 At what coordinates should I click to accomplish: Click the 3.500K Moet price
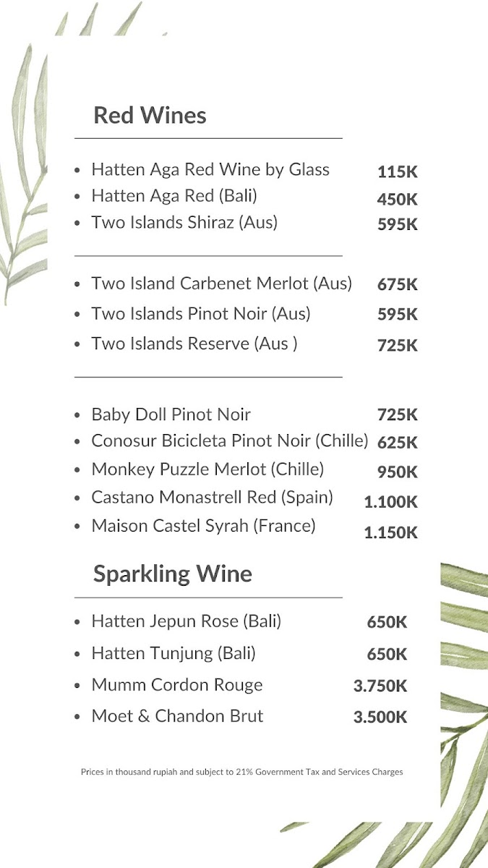[380, 718]
